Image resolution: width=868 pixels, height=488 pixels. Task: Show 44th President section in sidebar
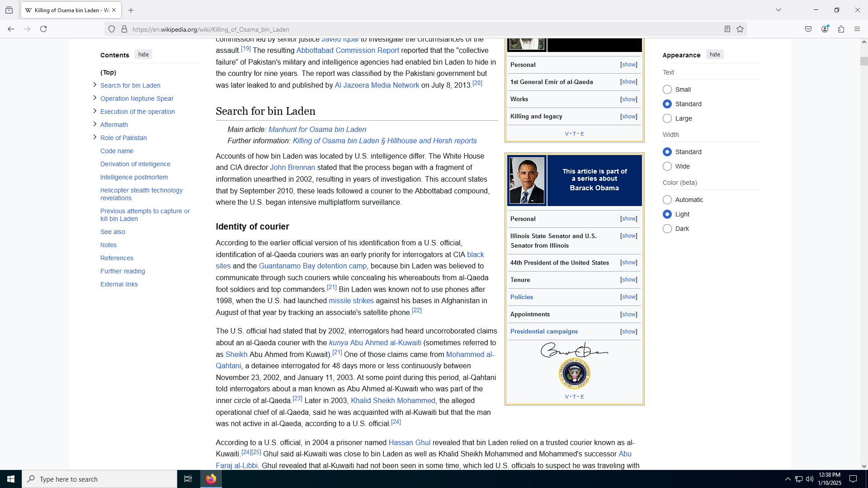[x=629, y=263]
